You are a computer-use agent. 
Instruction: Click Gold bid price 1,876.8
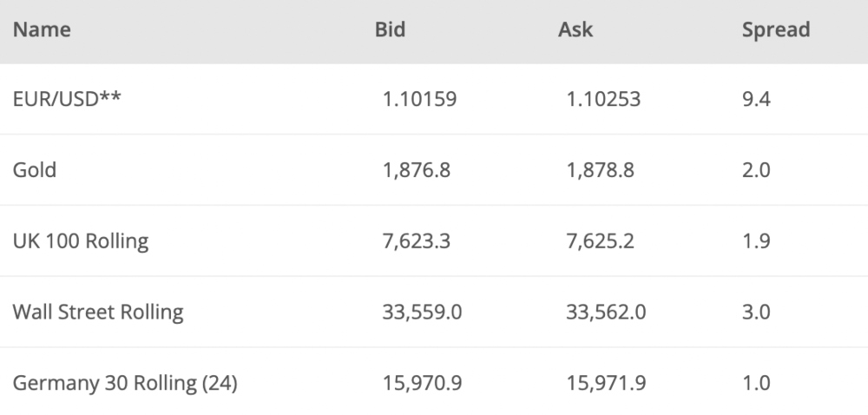point(417,170)
